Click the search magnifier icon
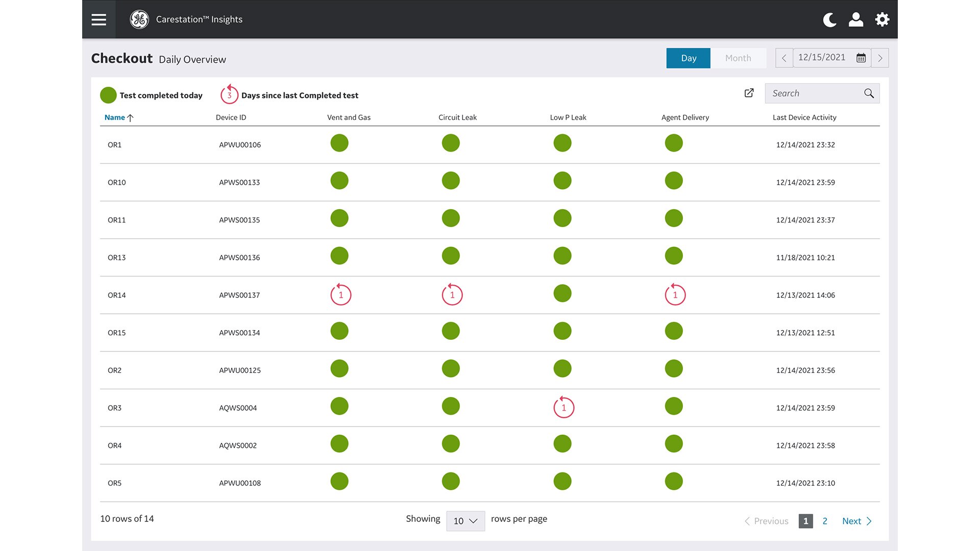980x551 pixels. tap(869, 93)
